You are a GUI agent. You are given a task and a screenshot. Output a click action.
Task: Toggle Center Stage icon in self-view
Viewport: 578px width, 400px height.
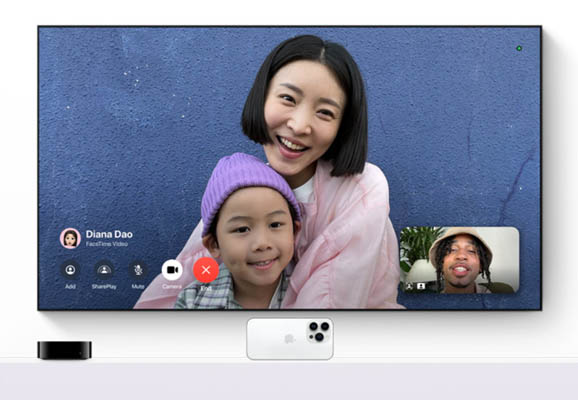(x=409, y=286)
